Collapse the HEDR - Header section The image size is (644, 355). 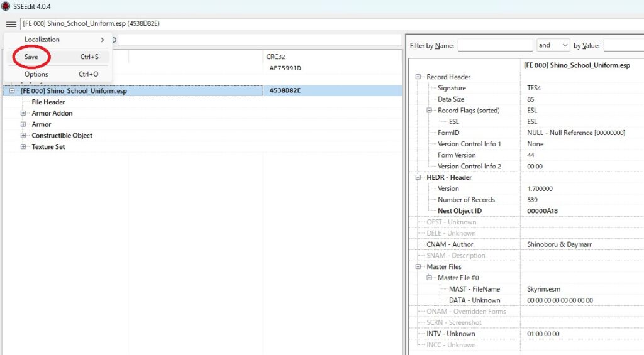(418, 178)
